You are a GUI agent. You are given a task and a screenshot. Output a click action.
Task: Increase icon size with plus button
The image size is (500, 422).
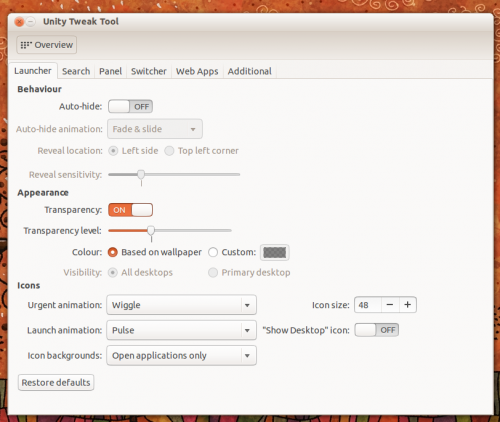[408, 305]
